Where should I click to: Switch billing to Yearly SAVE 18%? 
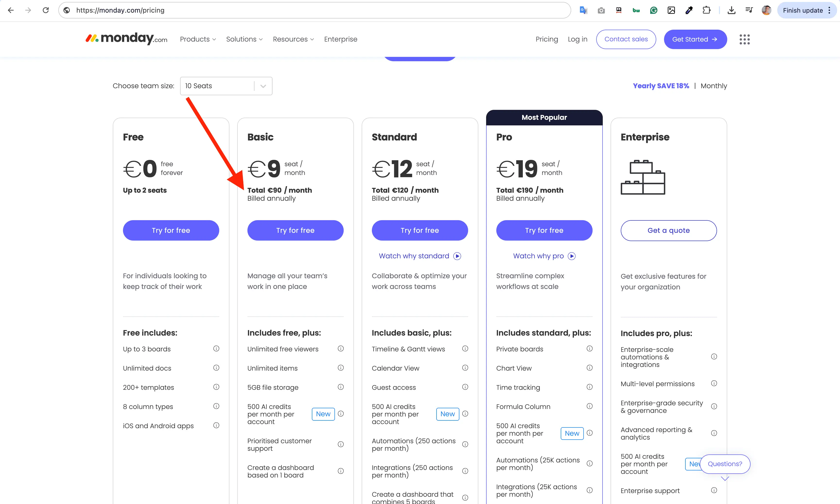[x=661, y=86]
